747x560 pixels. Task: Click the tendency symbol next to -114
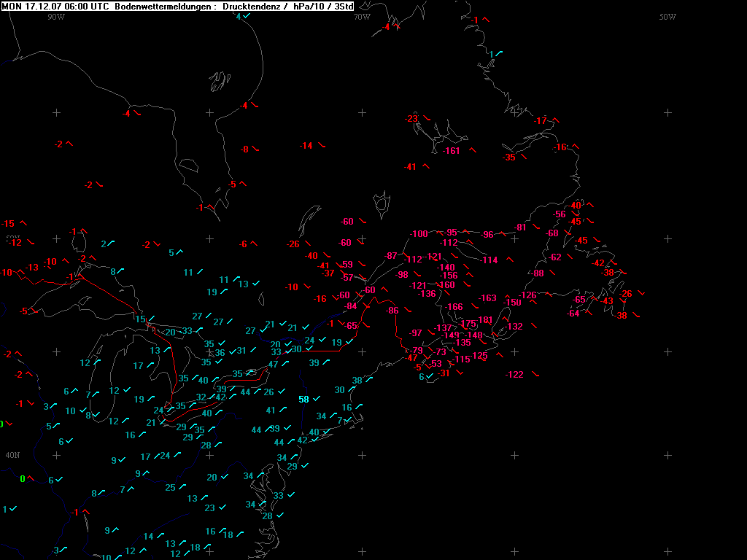pos(509,260)
